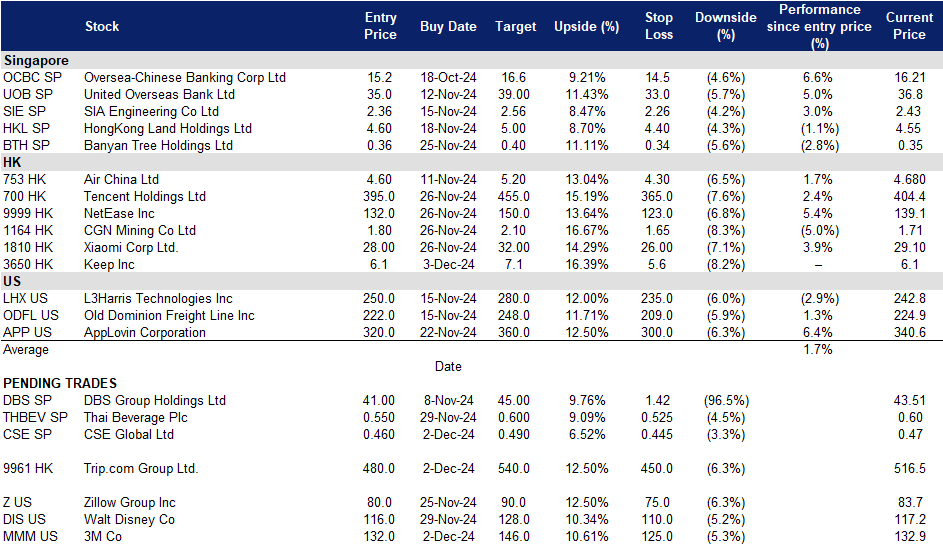Select OCBC buy date '18-Oct-24'
Screen dimensions: 943x545
click(448, 78)
